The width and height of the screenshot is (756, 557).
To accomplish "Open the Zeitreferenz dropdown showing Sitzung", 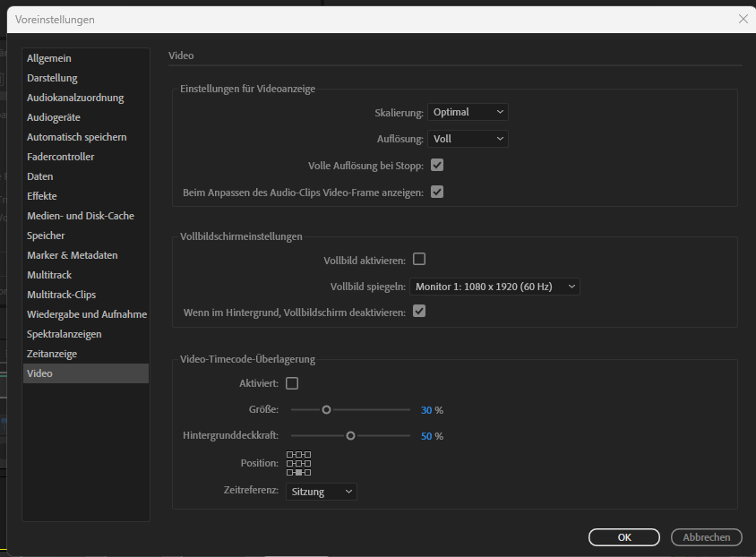I will [321, 491].
